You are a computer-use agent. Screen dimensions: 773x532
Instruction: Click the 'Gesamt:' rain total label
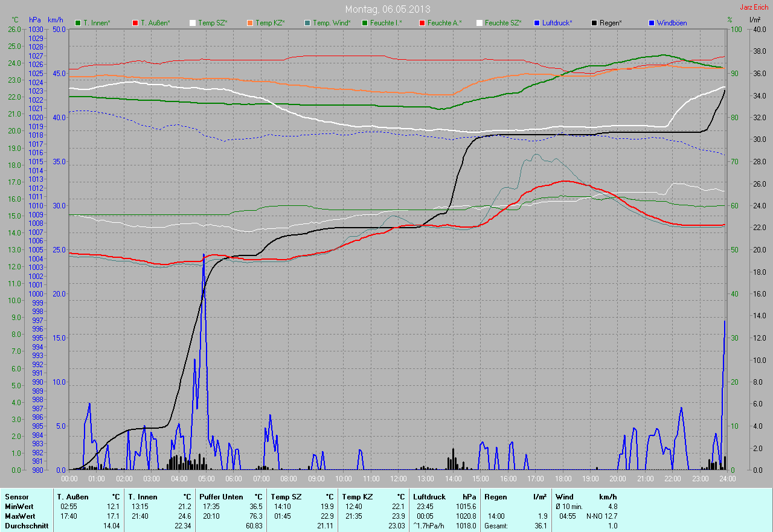tap(496, 526)
